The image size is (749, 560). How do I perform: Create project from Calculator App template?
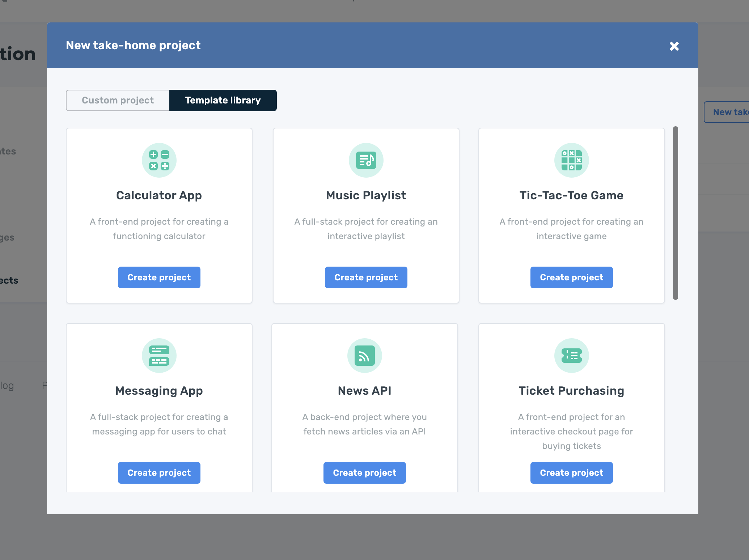click(x=159, y=277)
